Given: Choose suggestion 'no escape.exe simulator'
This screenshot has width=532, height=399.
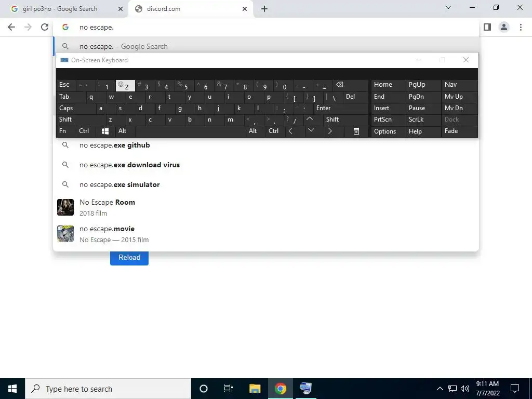Looking at the screenshot, I should [266, 184].
